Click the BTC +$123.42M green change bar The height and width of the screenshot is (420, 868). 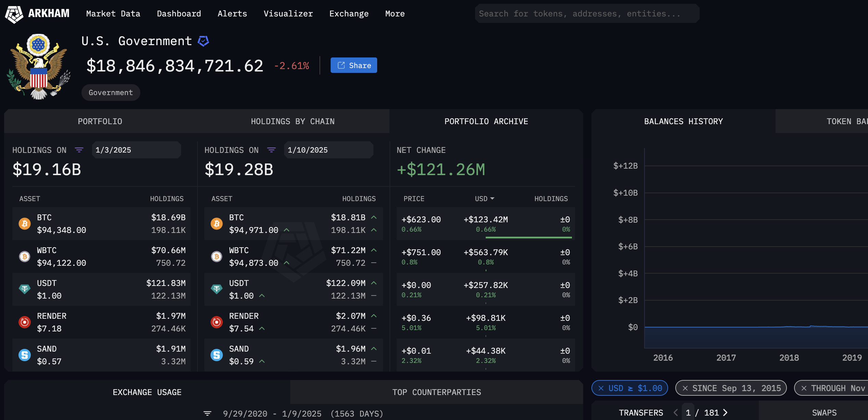(529, 237)
